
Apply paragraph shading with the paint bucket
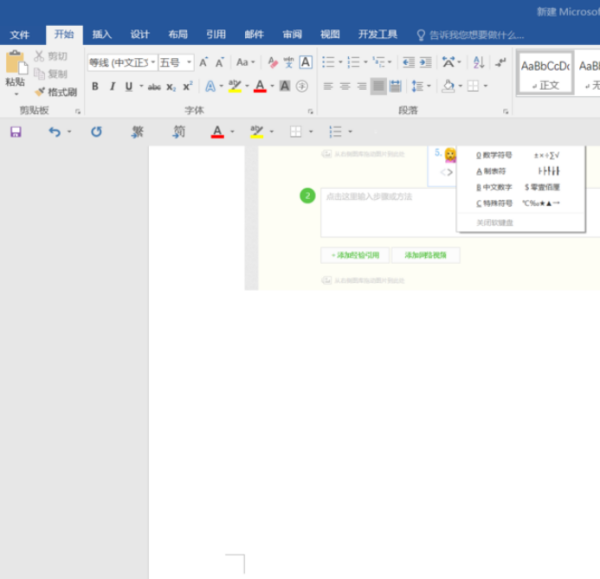tap(448, 86)
